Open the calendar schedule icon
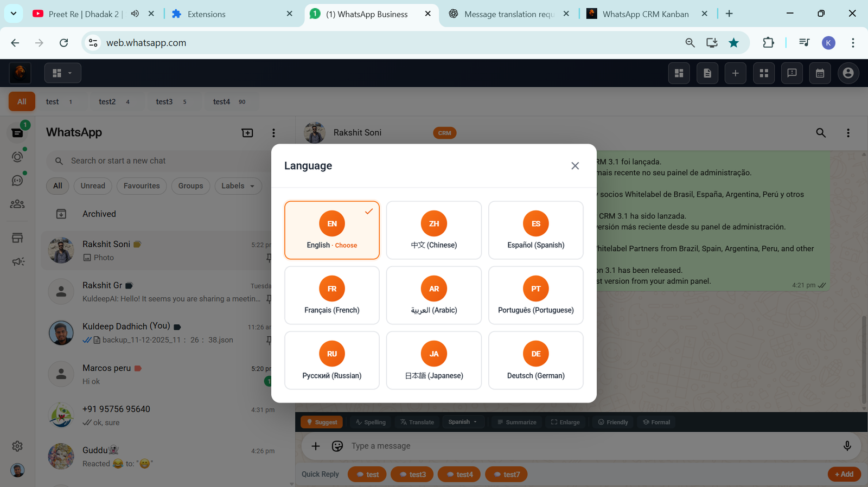Screen dimensions: 868x487 (x=820, y=73)
